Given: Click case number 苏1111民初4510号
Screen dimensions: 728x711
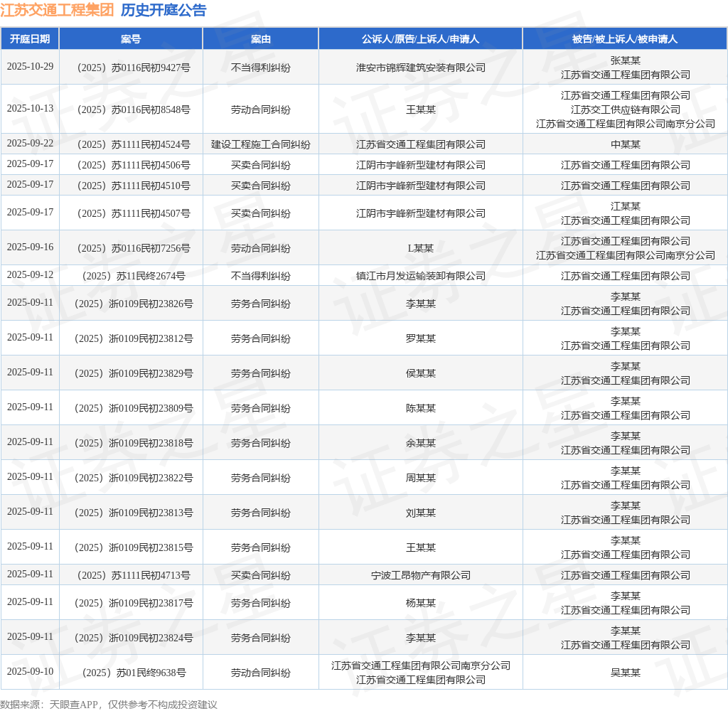Looking at the screenshot, I should [x=134, y=186].
